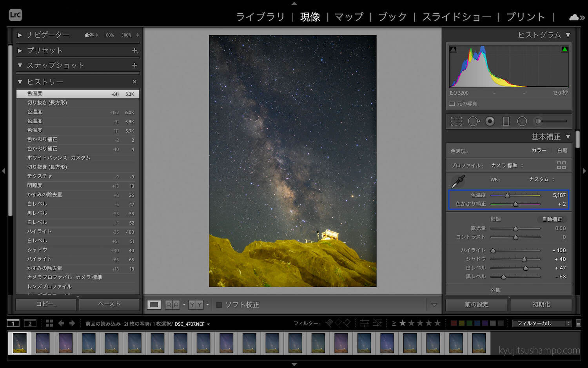Toggle shadow clipping indicator in histogram
Screen dimensions: 588x368
[x=453, y=49]
